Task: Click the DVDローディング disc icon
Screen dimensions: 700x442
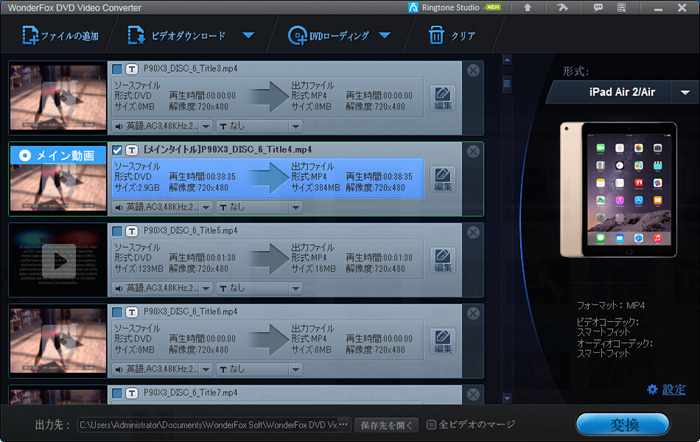Action: coord(297,37)
